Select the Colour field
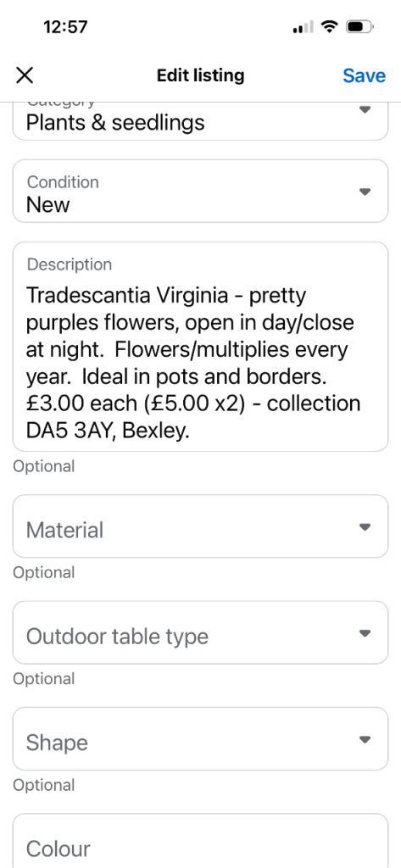Image resolution: width=401 pixels, height=868 pixels. pos(200,841)
